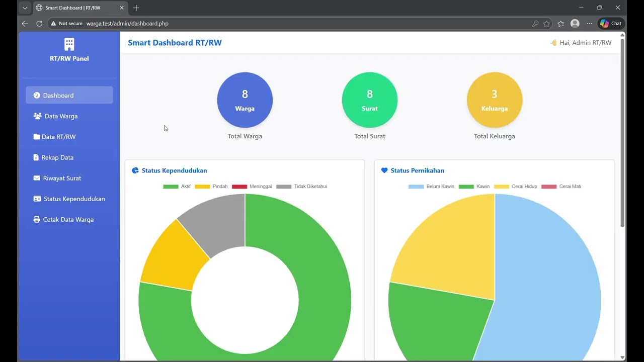Toggle Meninggal legend item
The height and width of the screenshot is (362, 644).
(252, 187)
